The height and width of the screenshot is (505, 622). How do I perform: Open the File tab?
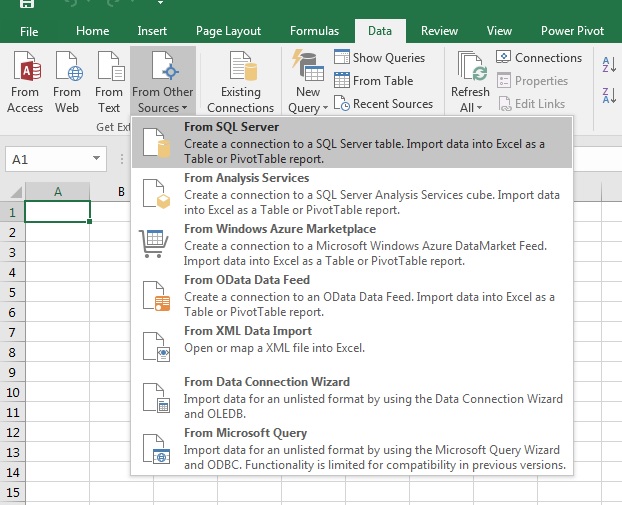point(29,31)
